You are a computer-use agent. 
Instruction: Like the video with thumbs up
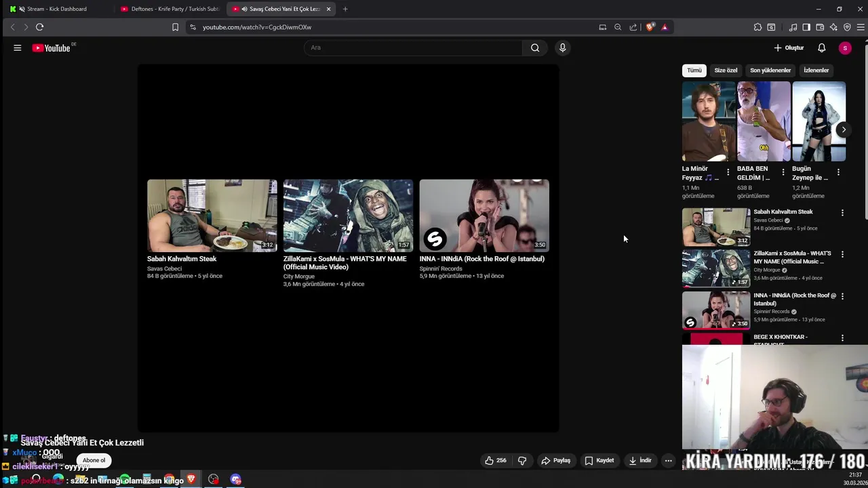496,460
